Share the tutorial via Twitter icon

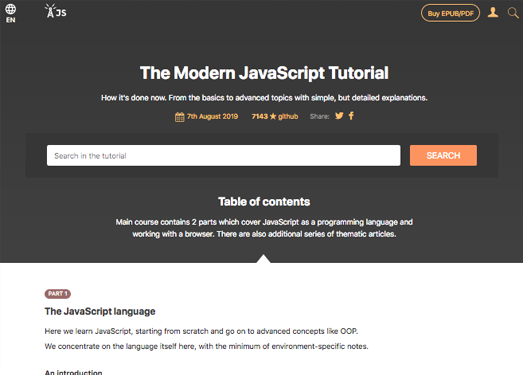pos(339,116)
